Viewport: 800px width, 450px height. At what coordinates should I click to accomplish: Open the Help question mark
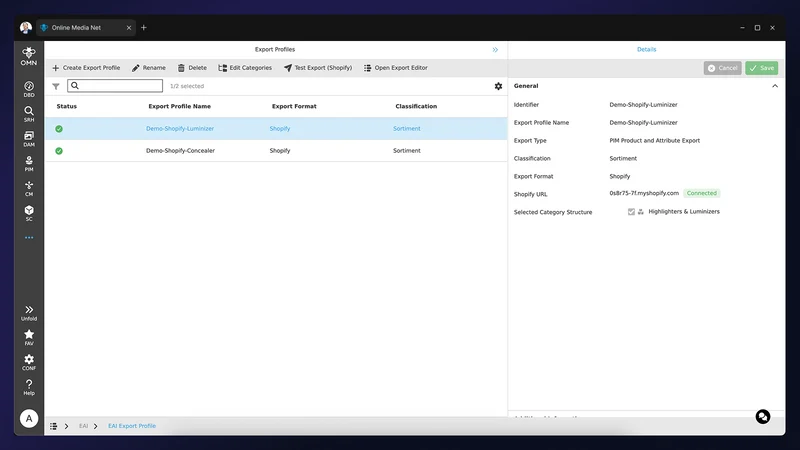pos(29,387)
